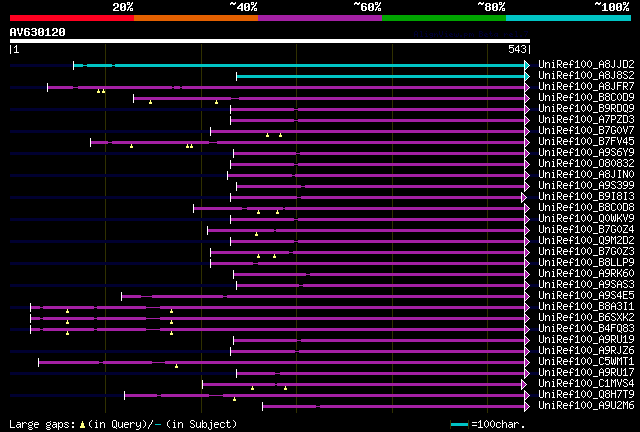The height and width of the screenshot is (432, 640).
Task: Open subject label UniRef100_A8JFR7
Action: [x=586, y=86]
